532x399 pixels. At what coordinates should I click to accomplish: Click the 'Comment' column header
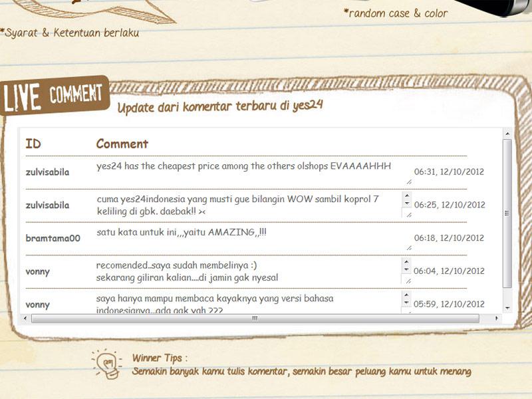122,144
